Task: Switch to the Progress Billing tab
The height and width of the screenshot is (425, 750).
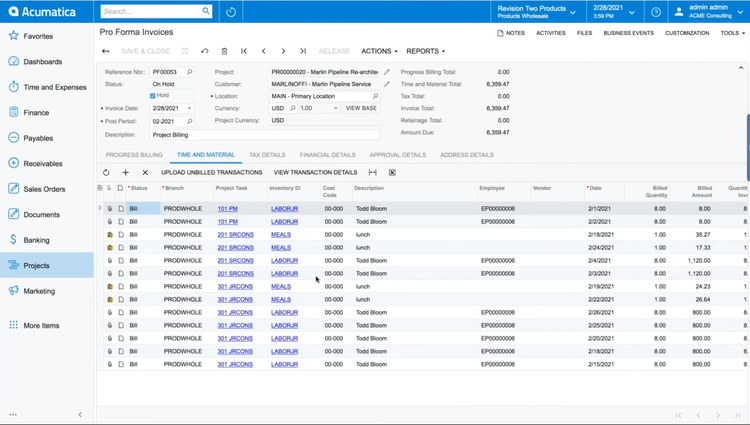Action: click(134, 155)
